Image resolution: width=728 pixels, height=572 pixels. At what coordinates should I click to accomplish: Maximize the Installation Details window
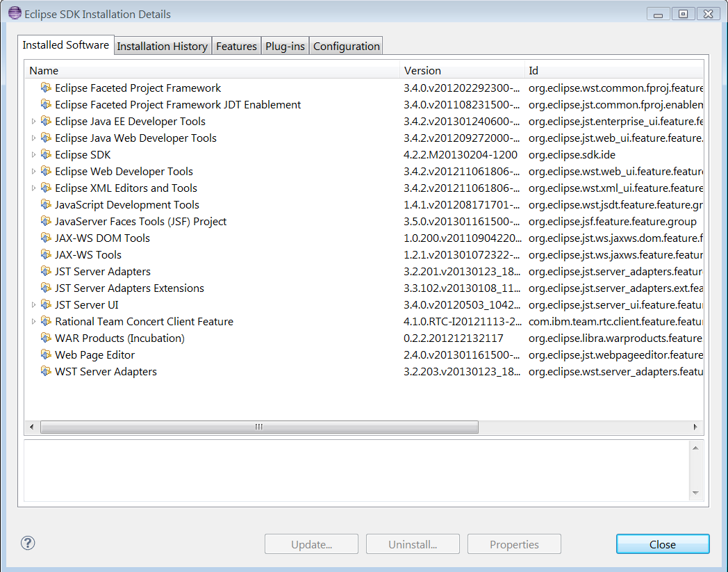pyautogui.click(x=683, y=14)
